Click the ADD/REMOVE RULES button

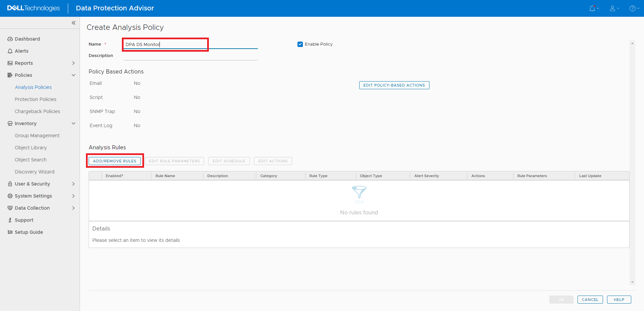[114, 161]
